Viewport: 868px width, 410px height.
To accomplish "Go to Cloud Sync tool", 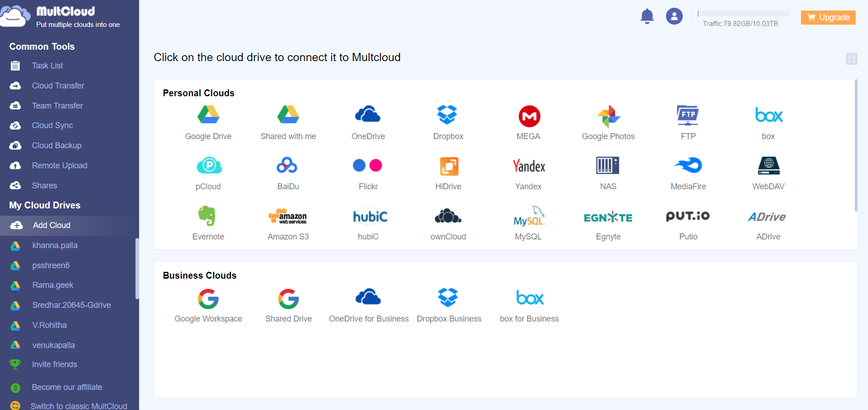I will tap(52, 125).
